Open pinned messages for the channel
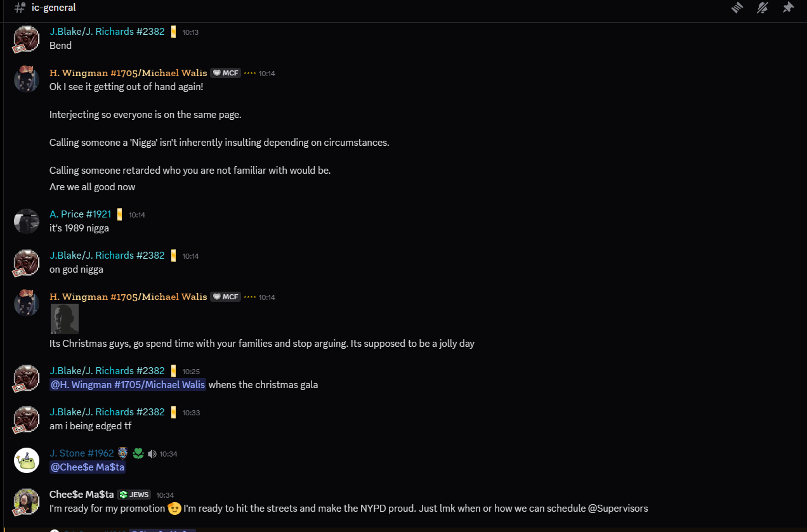807x532 pixels. pos(788,8)
